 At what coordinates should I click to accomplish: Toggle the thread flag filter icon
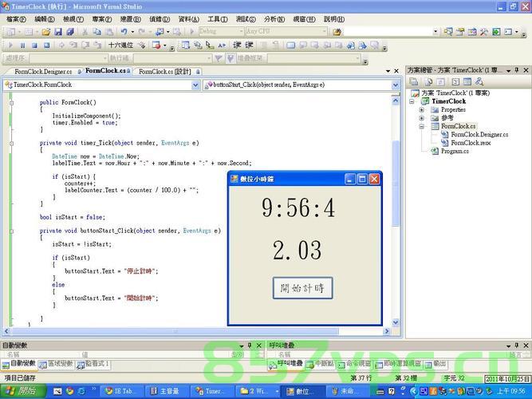point(231,58)
